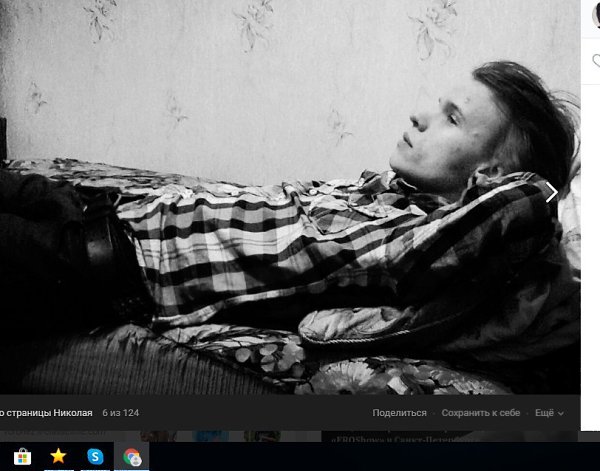Switch to Google Chrome on the taskbar
Viewport: 600px width, 471px height.
(x=132, y=456)
